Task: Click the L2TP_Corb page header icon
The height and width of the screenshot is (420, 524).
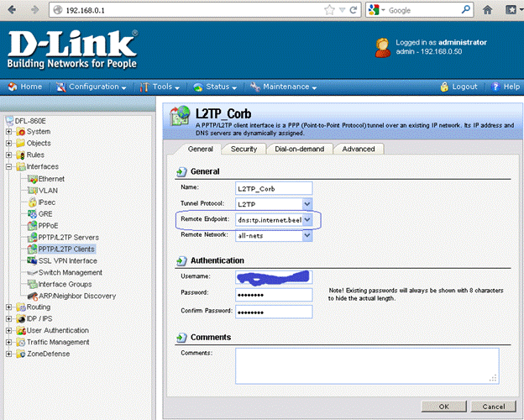Action: pos(180,116)
